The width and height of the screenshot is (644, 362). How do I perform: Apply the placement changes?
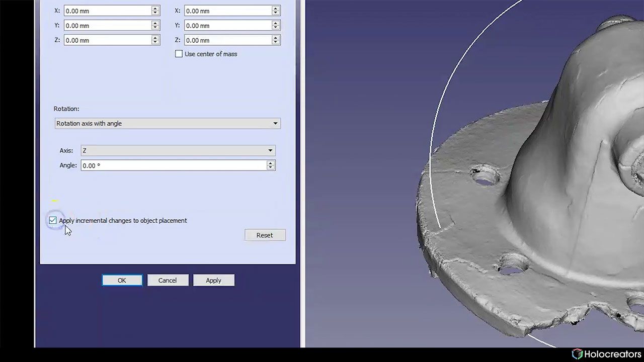click(213, 280)
